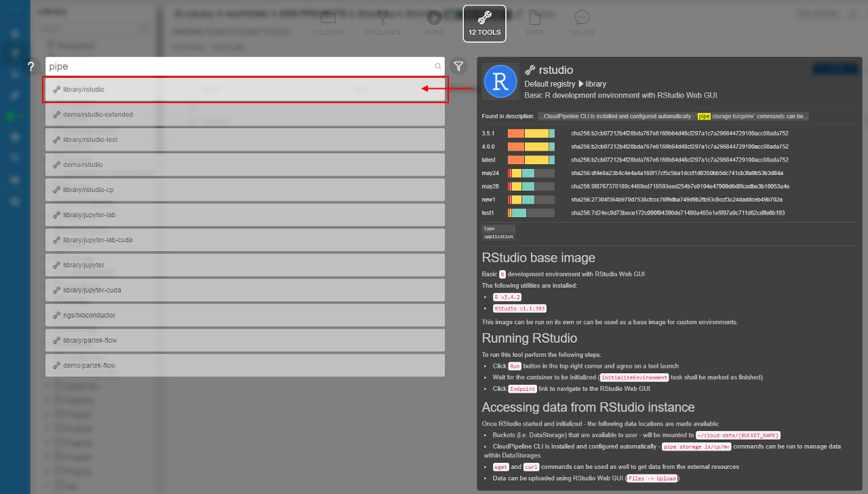Viewport: 868px width, 494px height.
Task: Open the demo/rstudio search result
Action: [x=245, y=164]
